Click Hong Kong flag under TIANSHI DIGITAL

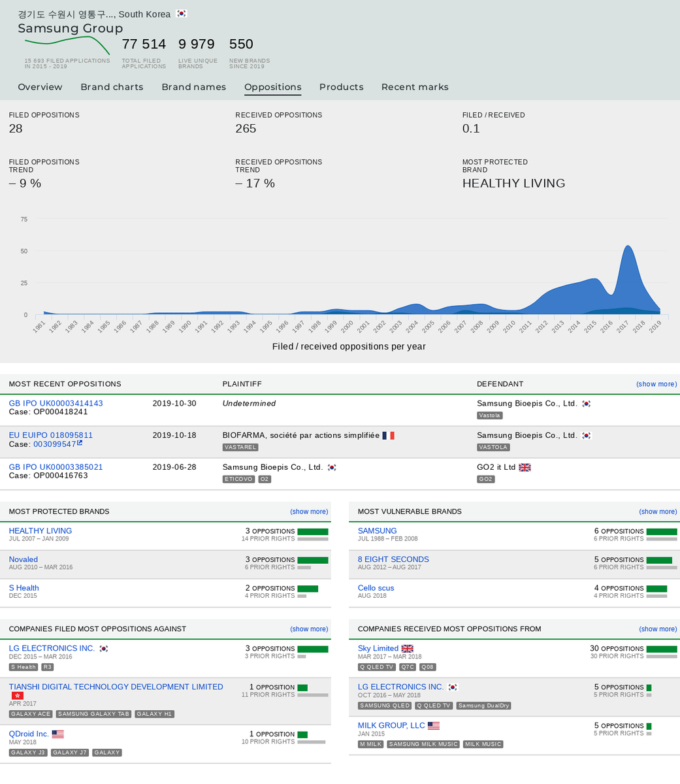18,695
